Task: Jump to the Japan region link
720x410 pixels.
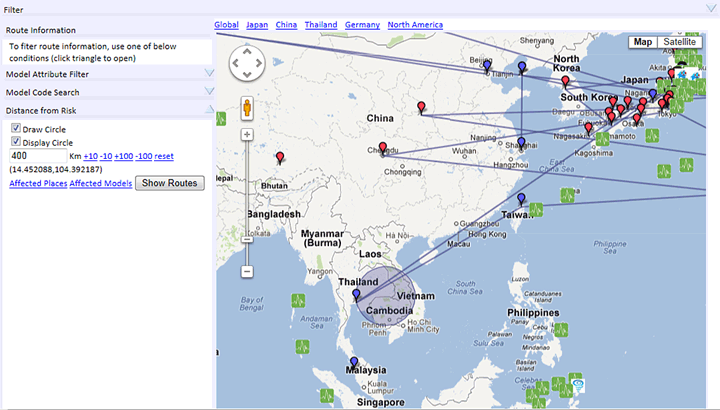Action: 257,24
